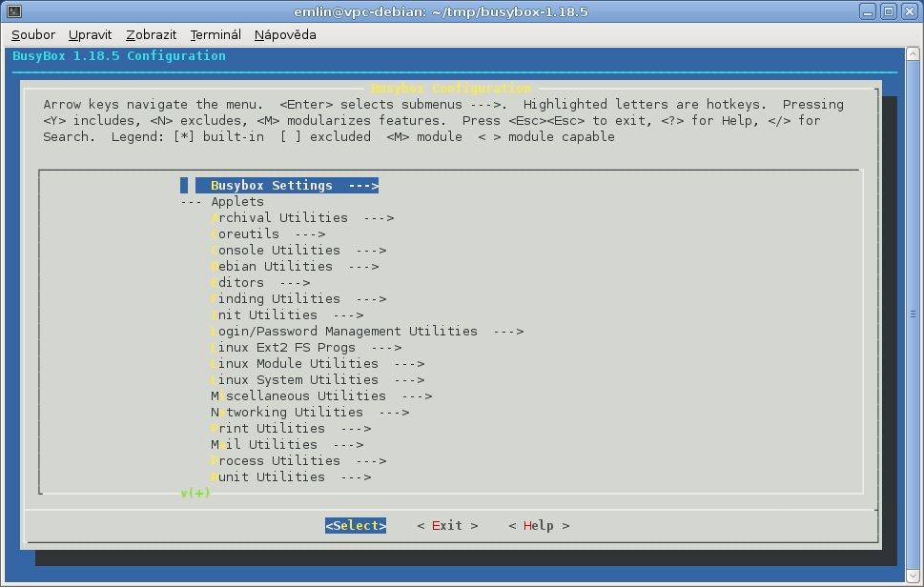This screenshot has width=924, height=587.
Task: Open Mail Utilities submenu
Action: tap(287, 444)
